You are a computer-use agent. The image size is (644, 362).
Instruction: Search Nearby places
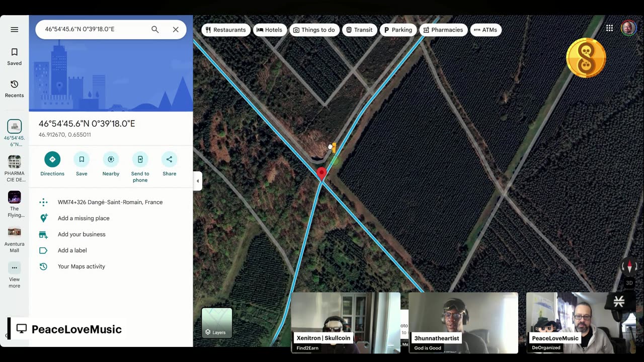[111, 164]
